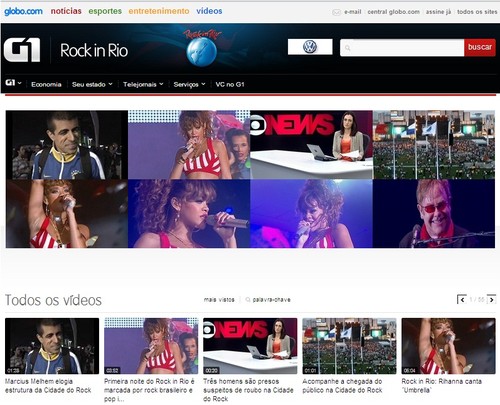This screenshot has width=500, height=405.
Task: Click the previous page arrow in Todos os vídeos
Action: point(462,299)
